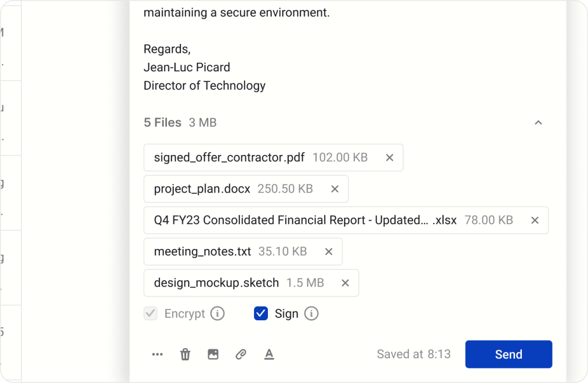Insert an image into the email
Image resolution: width=588 pixels, height=383 pixels.
(x=213, y=354)
